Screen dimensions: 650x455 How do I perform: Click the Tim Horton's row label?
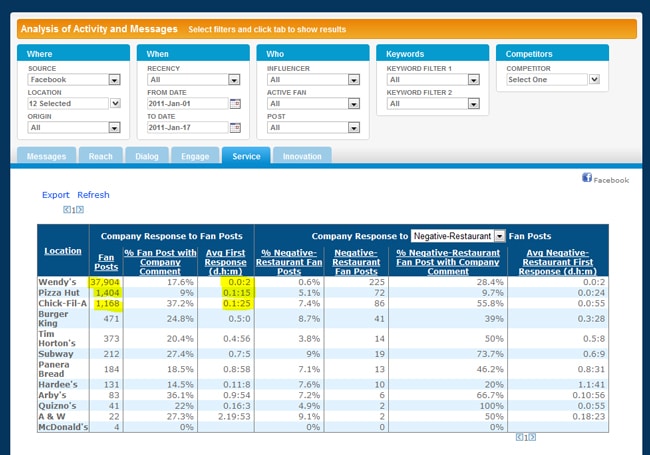(57, 339)
